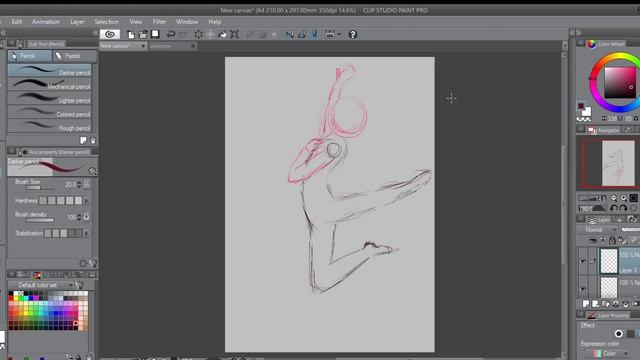
Task: Toggle visibility eye of the bottom layer
Action: pyautogui.click(x=583, y=289)
